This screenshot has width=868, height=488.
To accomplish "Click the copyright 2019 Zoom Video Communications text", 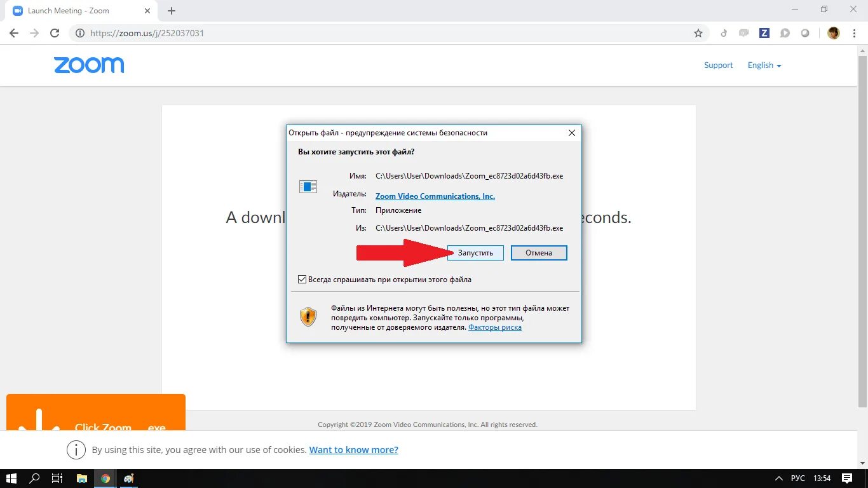I will pyautogui.click(x=428, y=424).
